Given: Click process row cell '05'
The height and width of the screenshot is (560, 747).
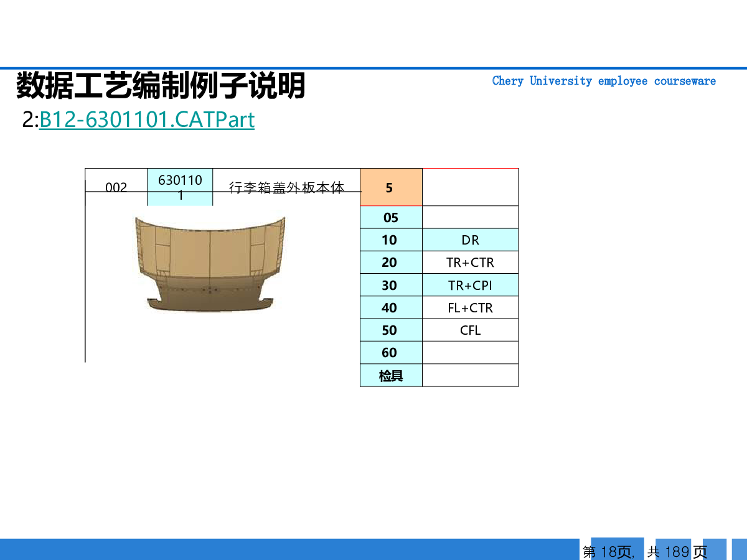Looking at the screenshot, I should tap(391, 217).
